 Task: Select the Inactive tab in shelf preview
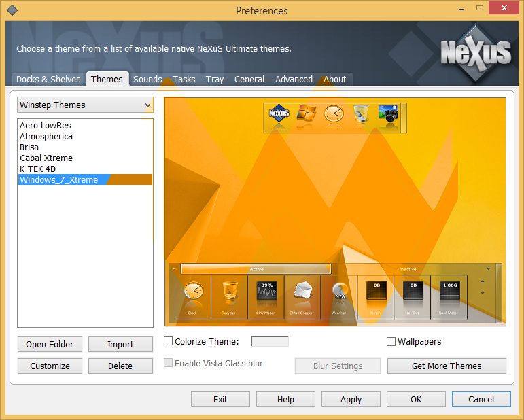click(x=408, y=269)
